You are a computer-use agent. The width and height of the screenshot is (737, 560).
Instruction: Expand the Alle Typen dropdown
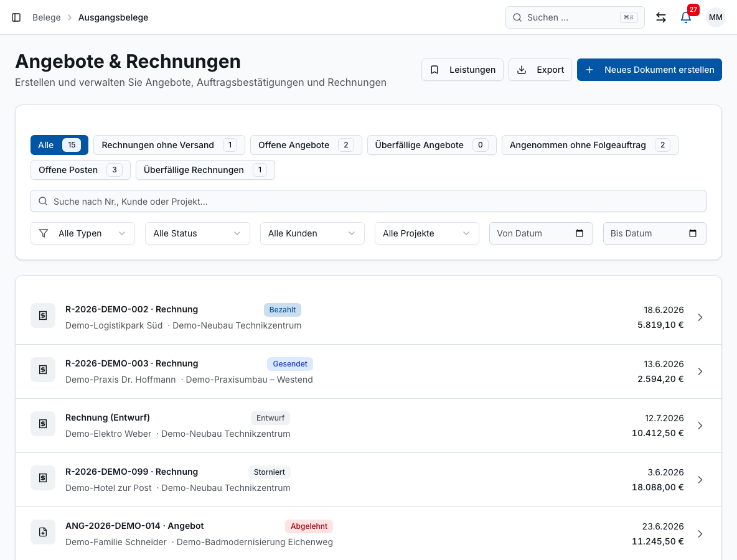pos(83,233)
